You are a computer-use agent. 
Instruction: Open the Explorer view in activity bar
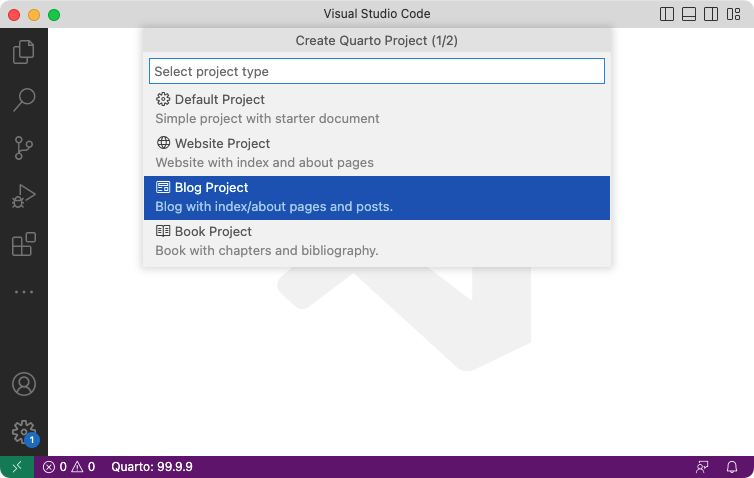pyautogui.click(x=24, y=52)
